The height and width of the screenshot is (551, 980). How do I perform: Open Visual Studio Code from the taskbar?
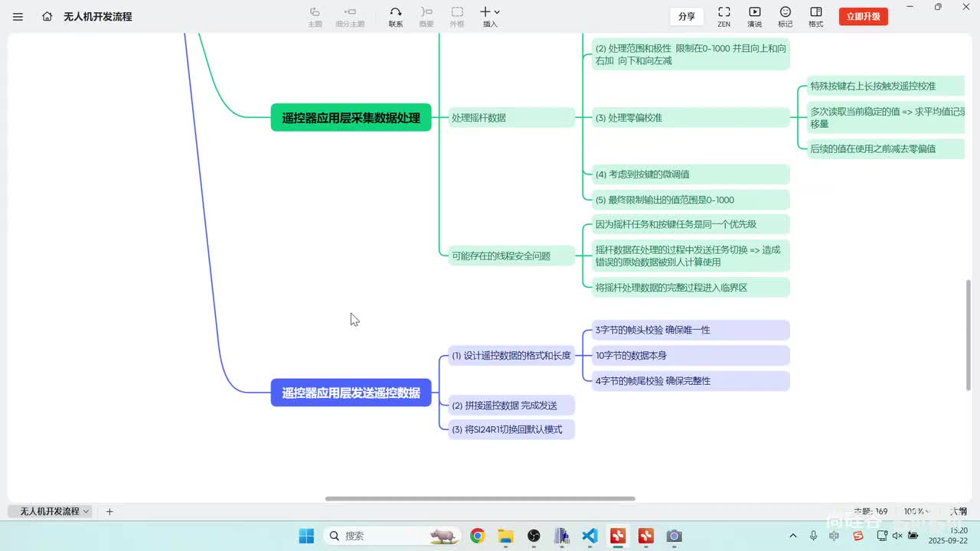click(590, 536)
